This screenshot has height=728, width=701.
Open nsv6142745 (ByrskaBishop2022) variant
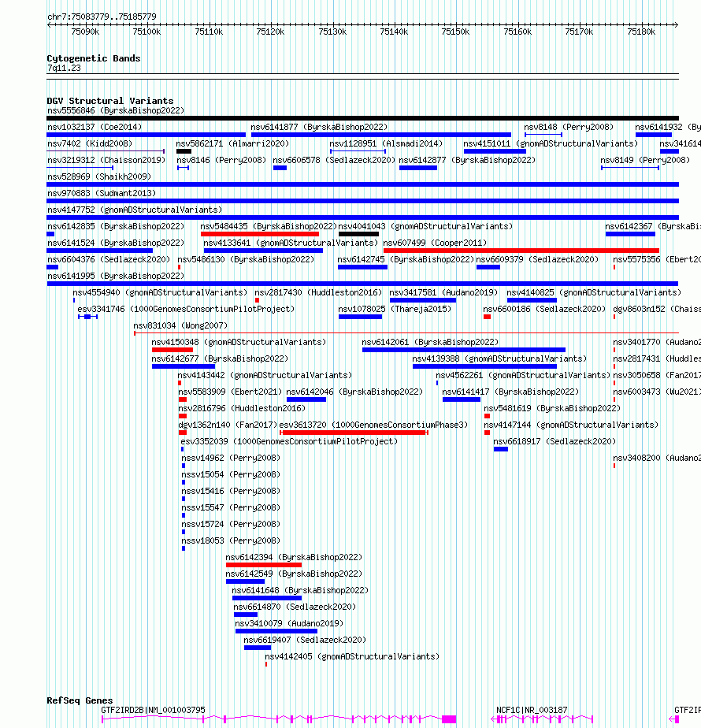click(x=406, y=259)
